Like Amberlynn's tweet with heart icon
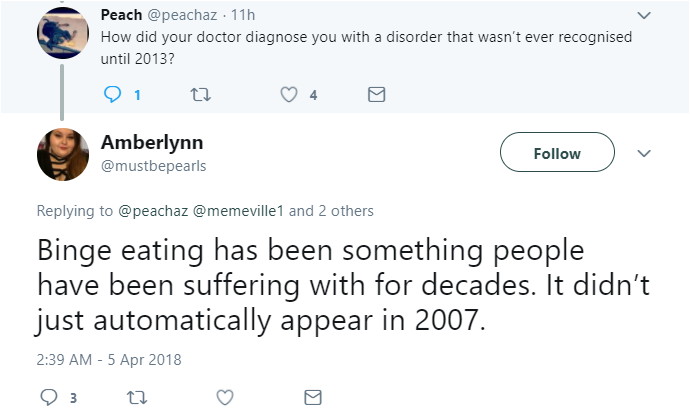 pos(225,397)
